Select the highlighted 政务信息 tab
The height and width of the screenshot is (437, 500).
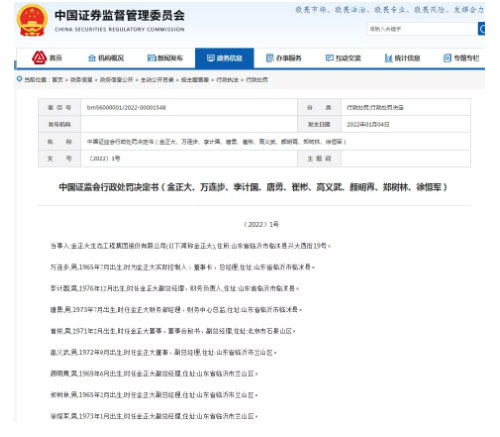[224, 58]
